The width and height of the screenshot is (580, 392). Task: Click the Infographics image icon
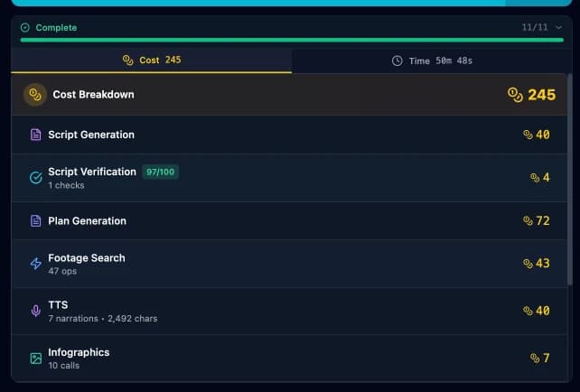(x=35, y=358)
